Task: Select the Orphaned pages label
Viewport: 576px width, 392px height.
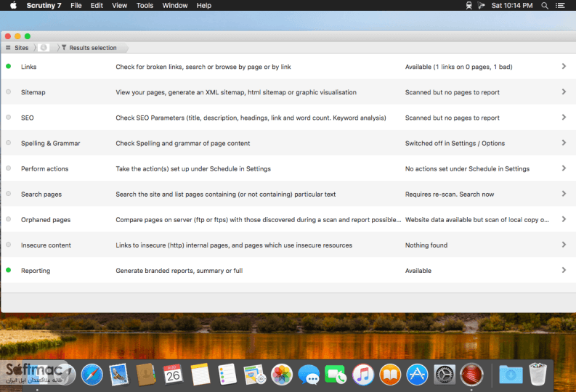Action: pyautogui.click(x=46, y=219)
